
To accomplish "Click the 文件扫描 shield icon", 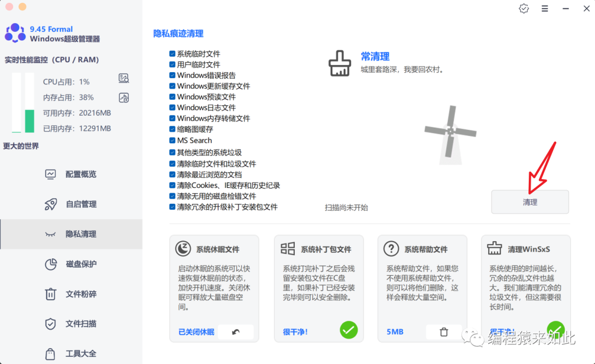I will click(x=51, y=324).
